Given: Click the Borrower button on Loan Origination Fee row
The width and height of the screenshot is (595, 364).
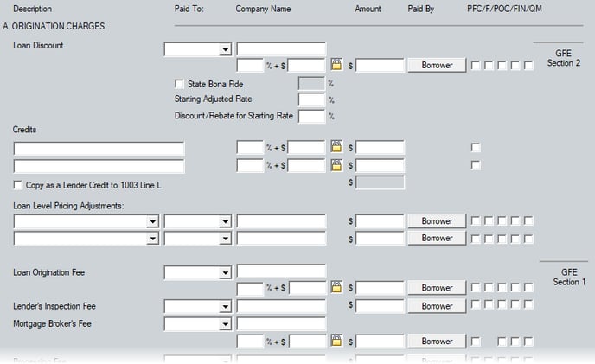Looking at the screenshot, I should (x=437, y=288).
